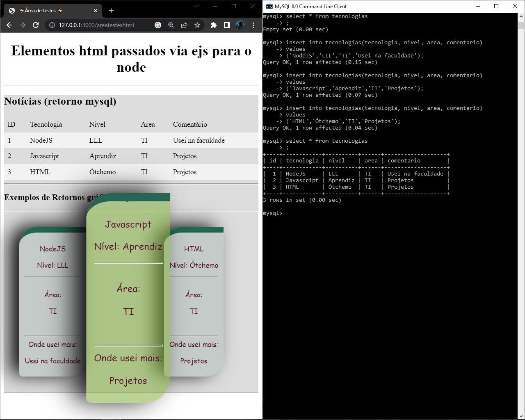Click 'Usei na faculdade' table cell
Screen dimensions: 525x420
click(199, 140)
